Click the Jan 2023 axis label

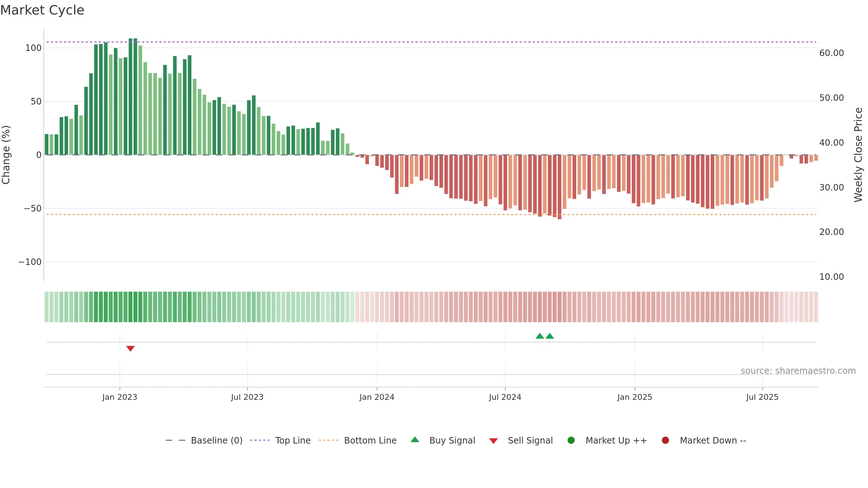coord(120,397)
